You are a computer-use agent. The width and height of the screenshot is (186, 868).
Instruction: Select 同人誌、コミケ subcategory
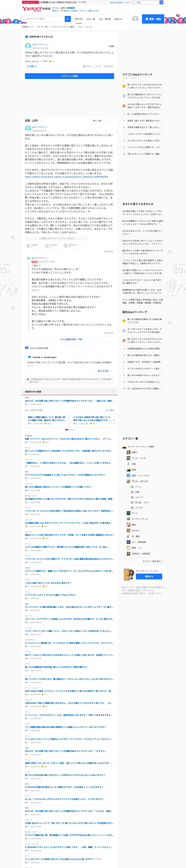pyautogui.click(x=142, y=502)
